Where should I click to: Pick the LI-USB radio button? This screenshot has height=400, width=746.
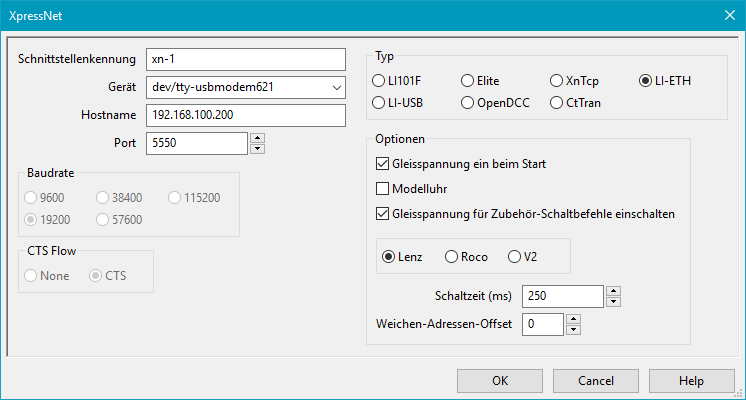pyautogui.click(x=380, y=102)
